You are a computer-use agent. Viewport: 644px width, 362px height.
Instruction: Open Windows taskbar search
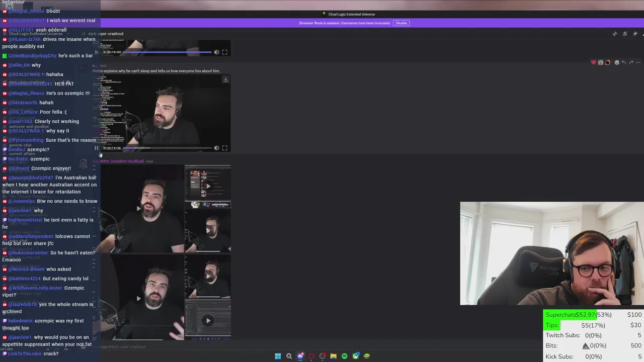[x=289, y=356]
